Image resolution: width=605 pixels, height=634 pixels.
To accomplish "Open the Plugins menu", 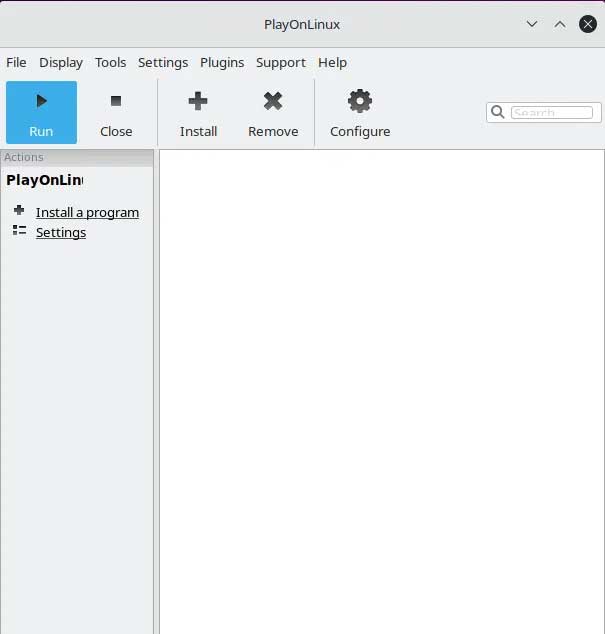I will 222,63.
